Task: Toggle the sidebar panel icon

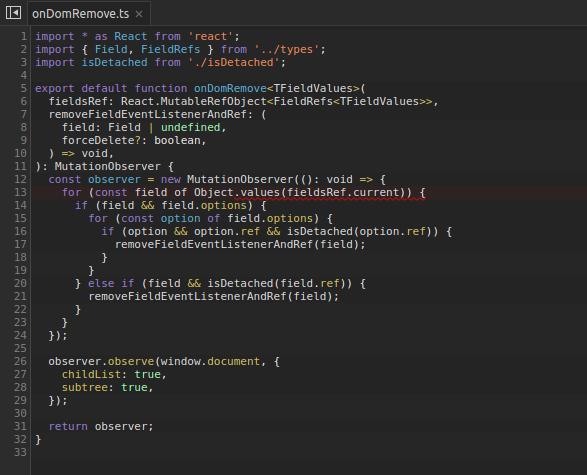Action: coord(13,13)
